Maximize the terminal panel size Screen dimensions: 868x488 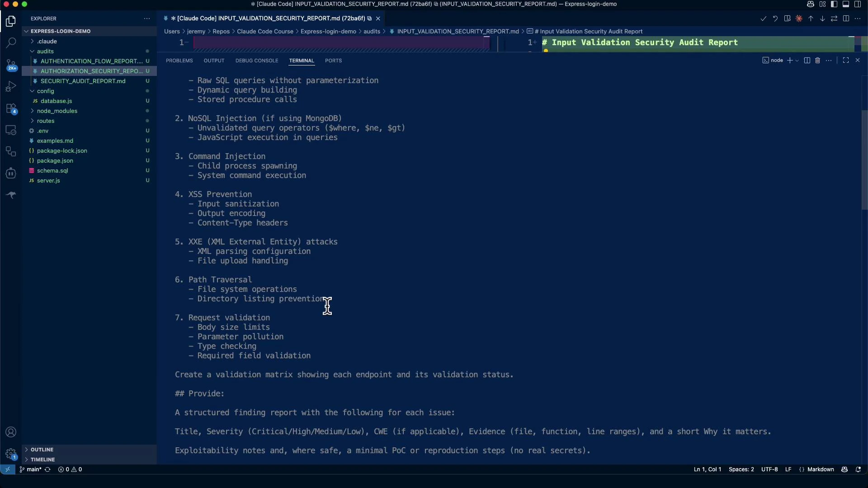coord(846,61)
